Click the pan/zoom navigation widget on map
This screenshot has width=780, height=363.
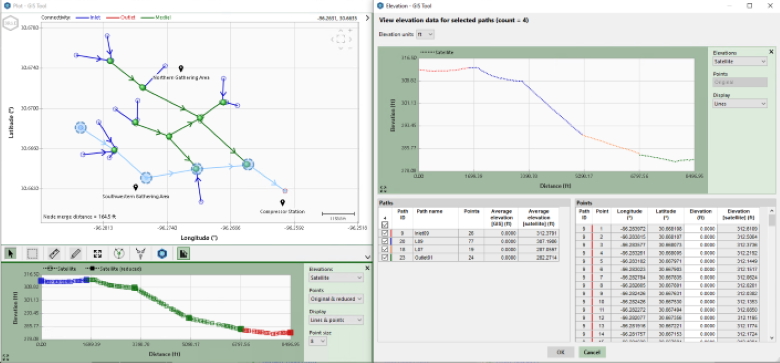[341, 39]
